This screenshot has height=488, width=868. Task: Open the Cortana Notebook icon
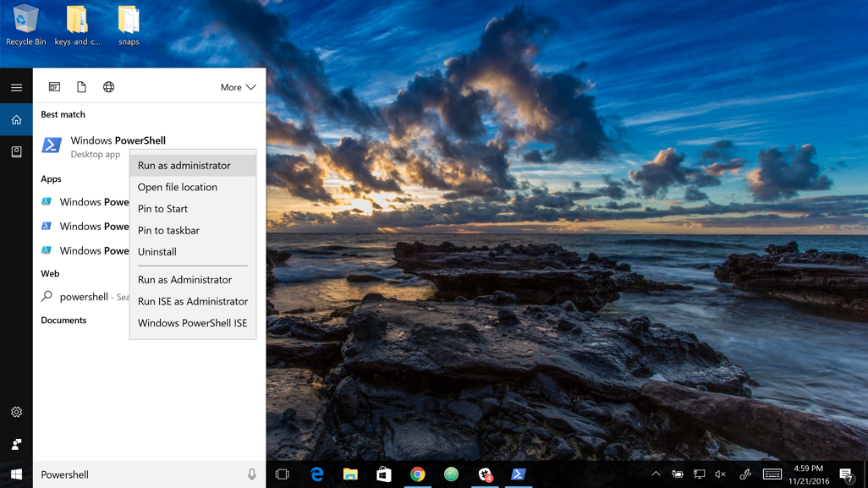click(x=16, y=151)
